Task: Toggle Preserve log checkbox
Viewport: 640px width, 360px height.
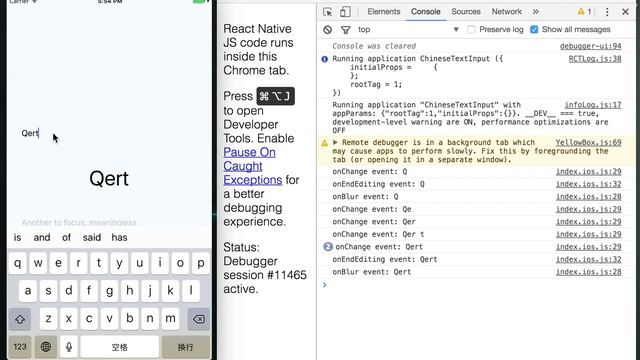Action: [471, 29]
